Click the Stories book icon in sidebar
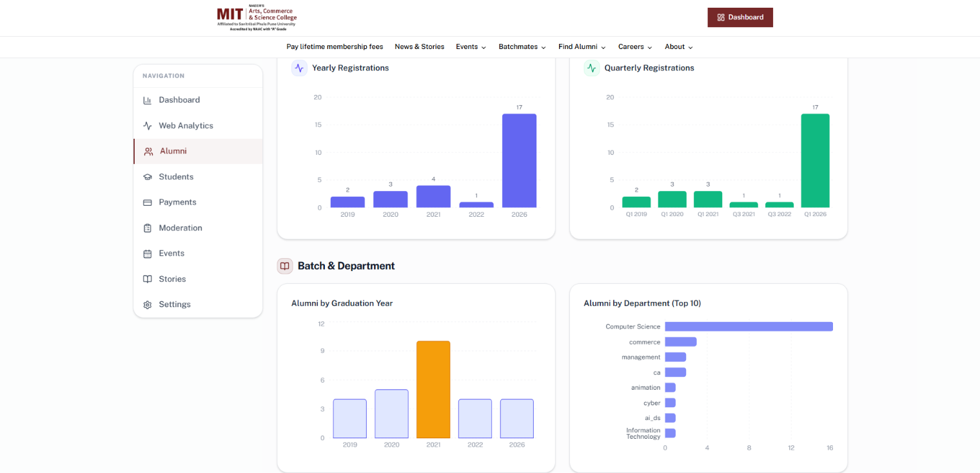This screenshot has height=473, width=980. 147,279
